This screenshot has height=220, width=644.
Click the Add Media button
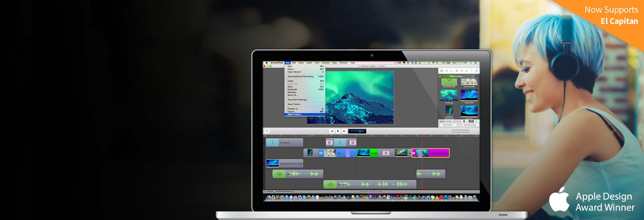pyautogui.click(x=448, y=125)
